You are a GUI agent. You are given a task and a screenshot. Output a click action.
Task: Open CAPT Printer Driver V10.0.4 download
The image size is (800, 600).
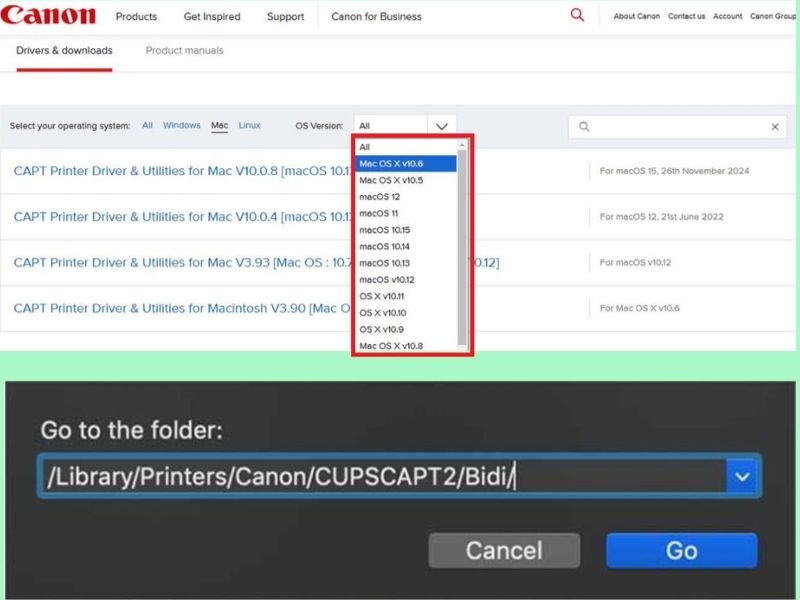tap(182, 217)
